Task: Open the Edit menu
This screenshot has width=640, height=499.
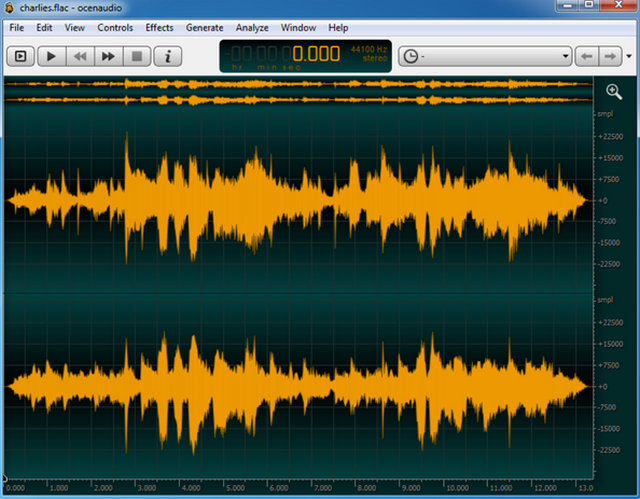Action: (44, 28)
